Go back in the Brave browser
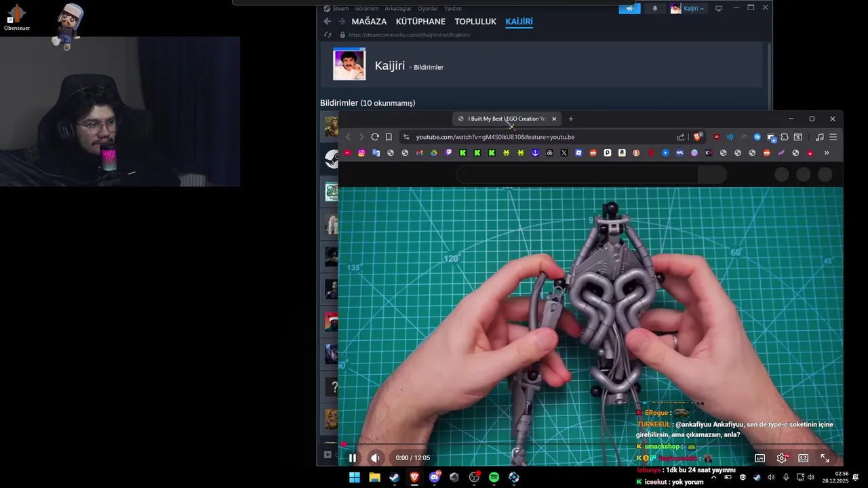Screen dimensions: 868x488 [348, 137]
